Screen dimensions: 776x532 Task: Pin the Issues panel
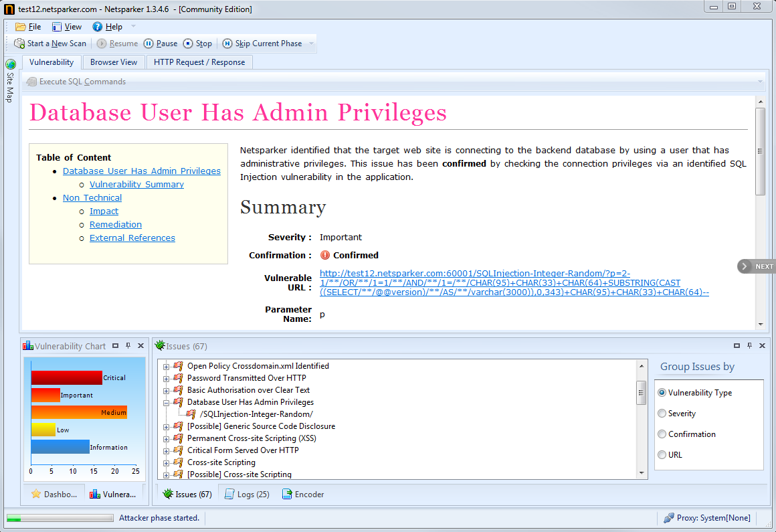click(749, 346)
